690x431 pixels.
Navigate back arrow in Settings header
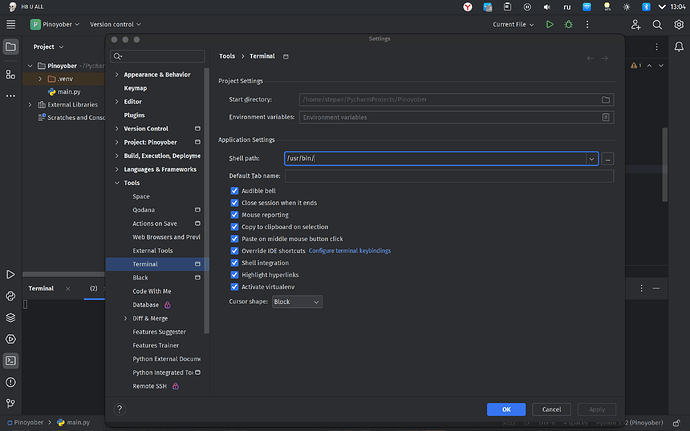pos(590,58)
